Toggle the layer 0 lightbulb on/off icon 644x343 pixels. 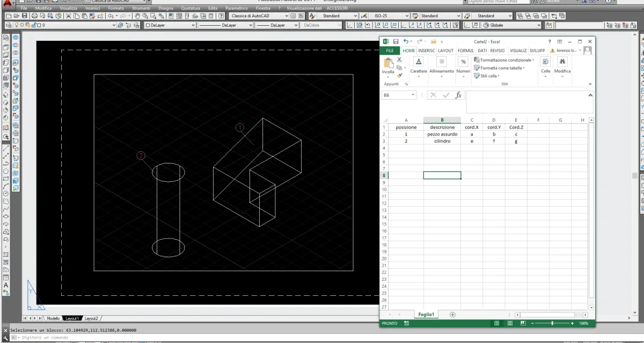pyautogui.click(x=17, y=25)
